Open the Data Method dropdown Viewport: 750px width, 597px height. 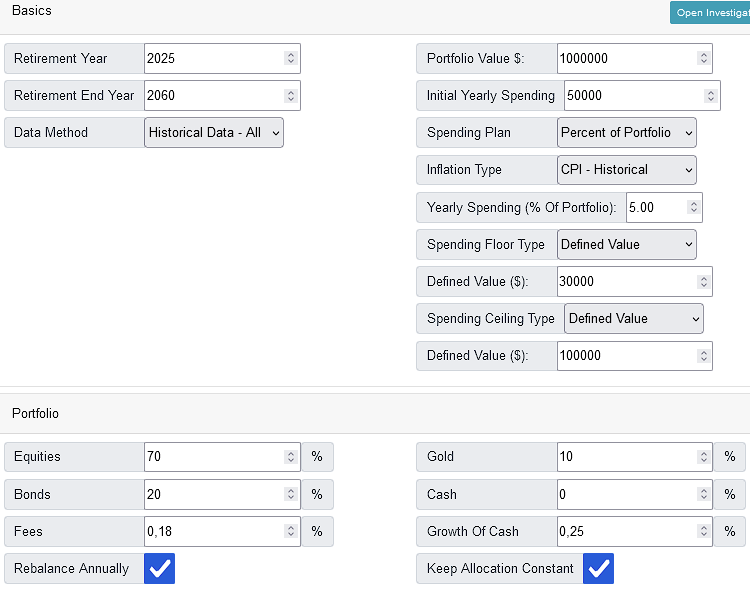pos(214,133)
